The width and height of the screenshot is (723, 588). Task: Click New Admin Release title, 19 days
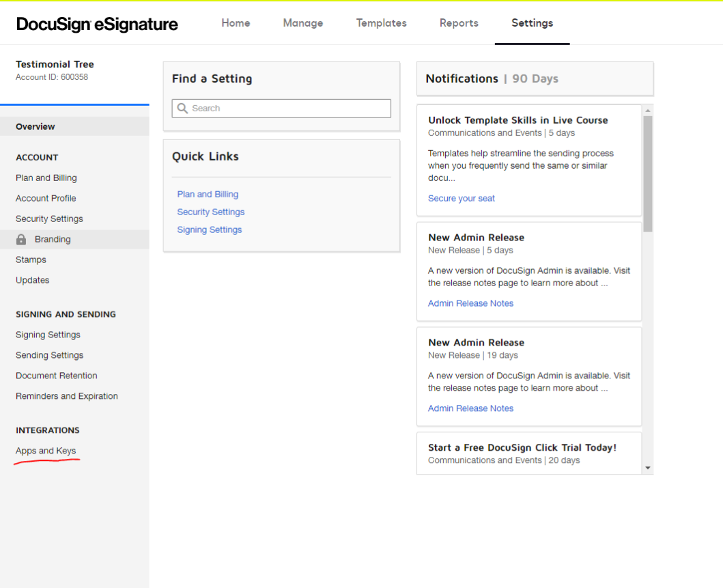coord(476,343)
